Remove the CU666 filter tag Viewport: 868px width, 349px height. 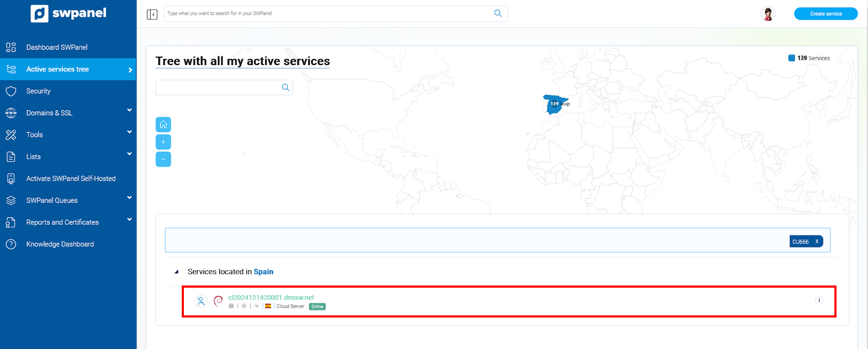pyautogui.click(x=816, y=242)
